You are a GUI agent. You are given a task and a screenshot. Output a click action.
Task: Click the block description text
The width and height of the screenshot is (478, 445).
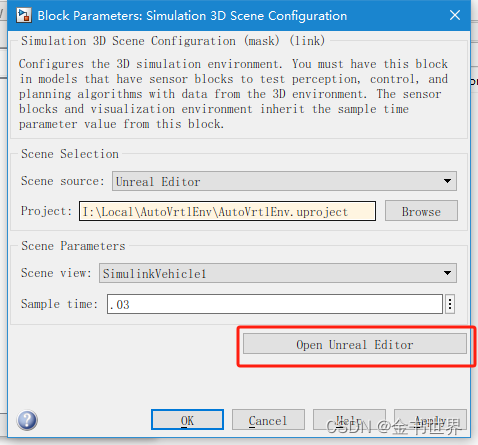click(x=233, y=94)
